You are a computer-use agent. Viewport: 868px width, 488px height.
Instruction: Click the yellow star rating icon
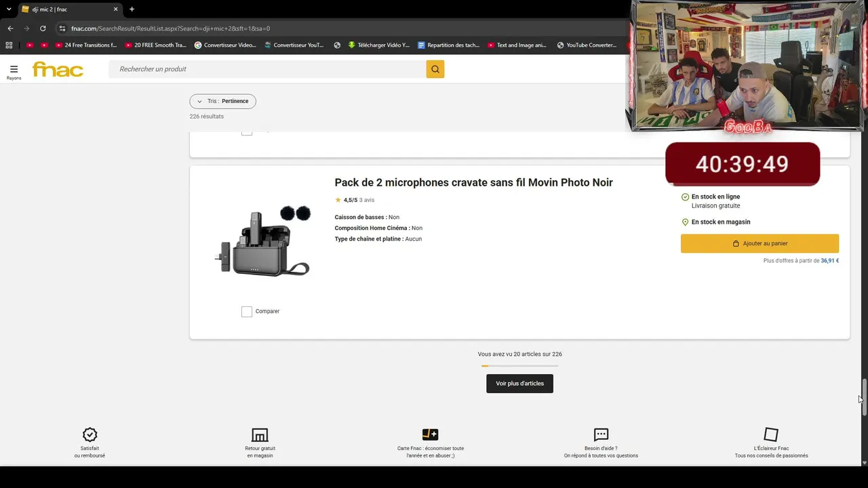[x=338, y=200]
